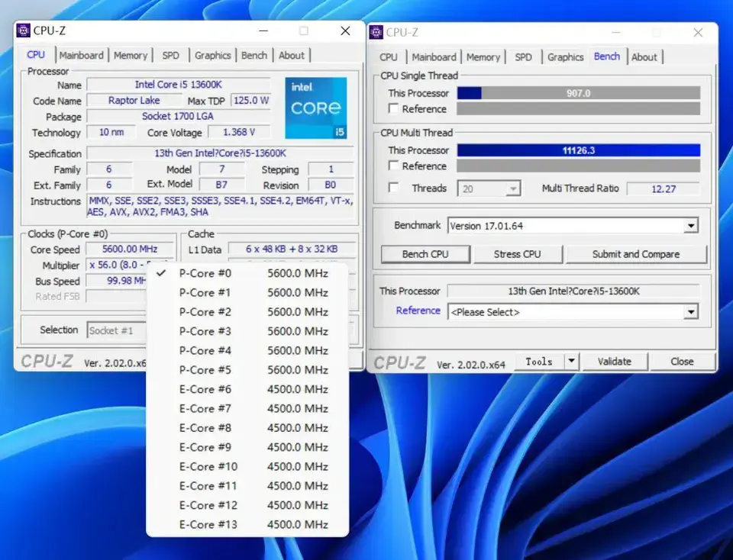
Task: Click the Max TDP value 125.0 W
Action: point(251,101)
